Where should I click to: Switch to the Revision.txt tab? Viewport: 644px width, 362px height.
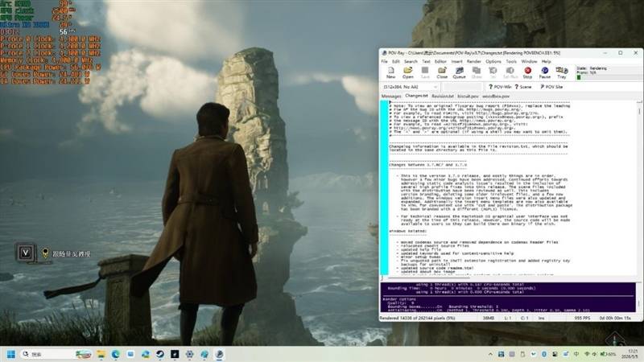pos(442,96)
